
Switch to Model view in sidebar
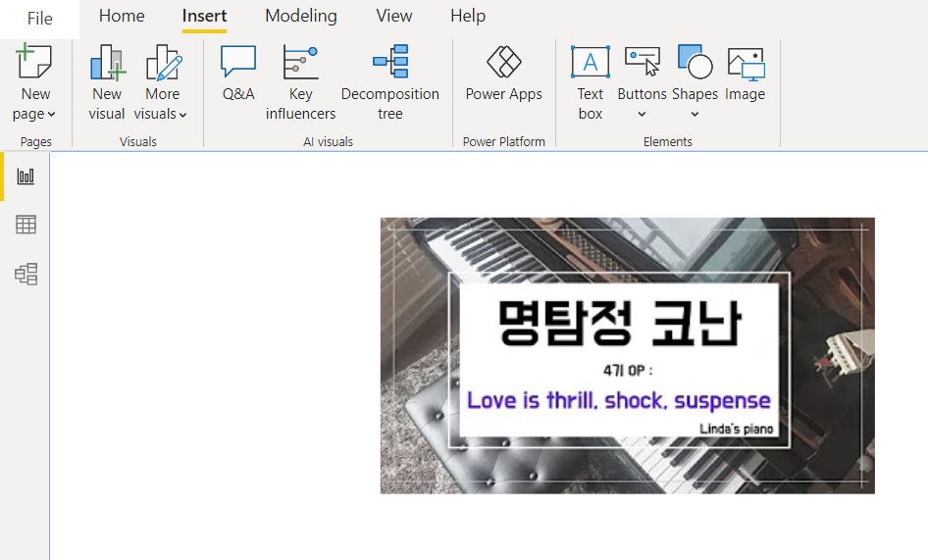(26, 274)
